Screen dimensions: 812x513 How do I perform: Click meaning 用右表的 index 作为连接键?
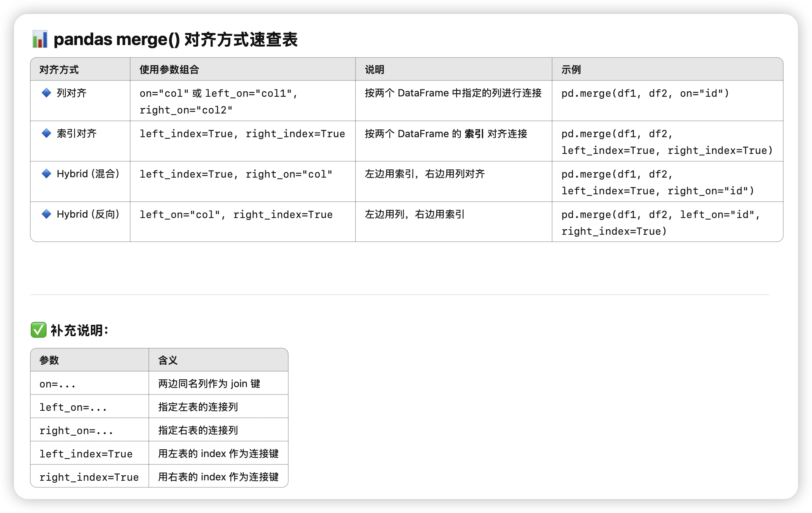click(218, 477)
